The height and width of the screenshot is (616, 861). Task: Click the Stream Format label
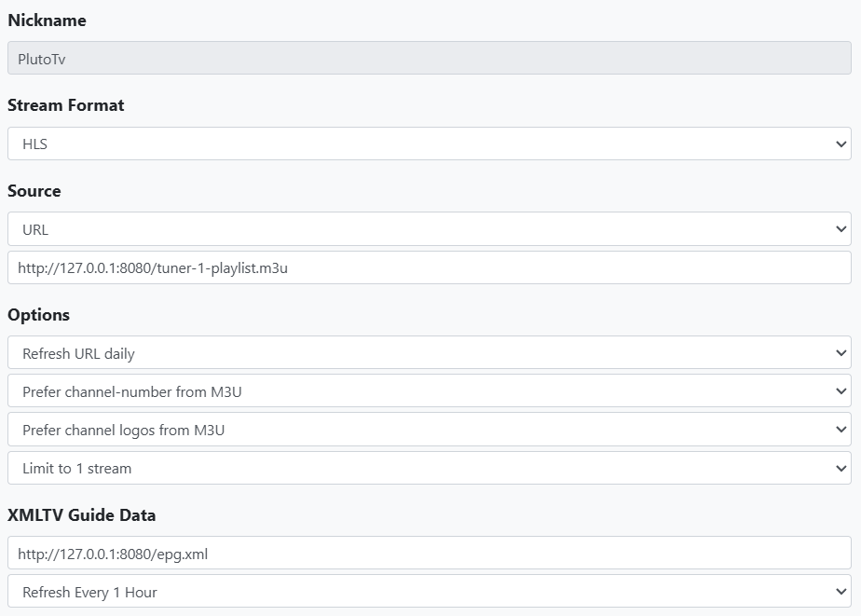(x=66, y=105)
